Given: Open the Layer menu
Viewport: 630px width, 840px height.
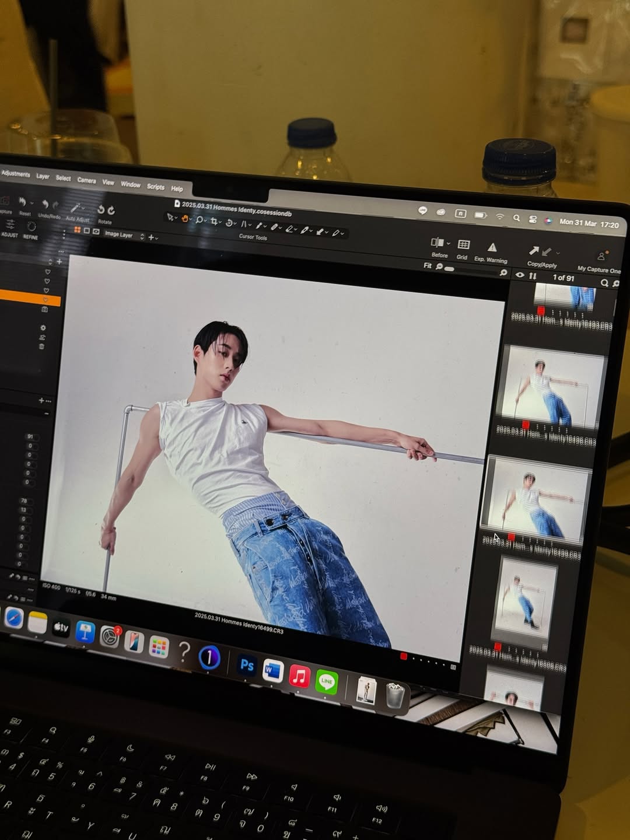Looking at the screenshot, I should (43, 176).
